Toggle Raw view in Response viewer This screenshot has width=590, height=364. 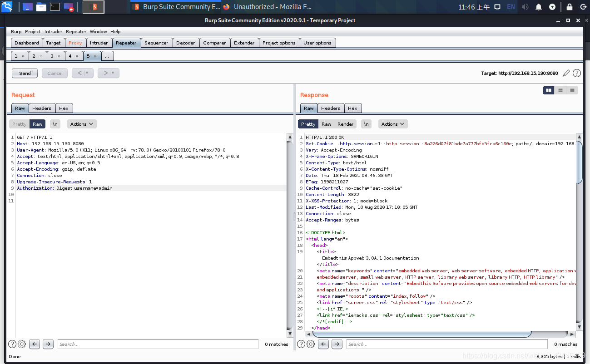(327, 124)
